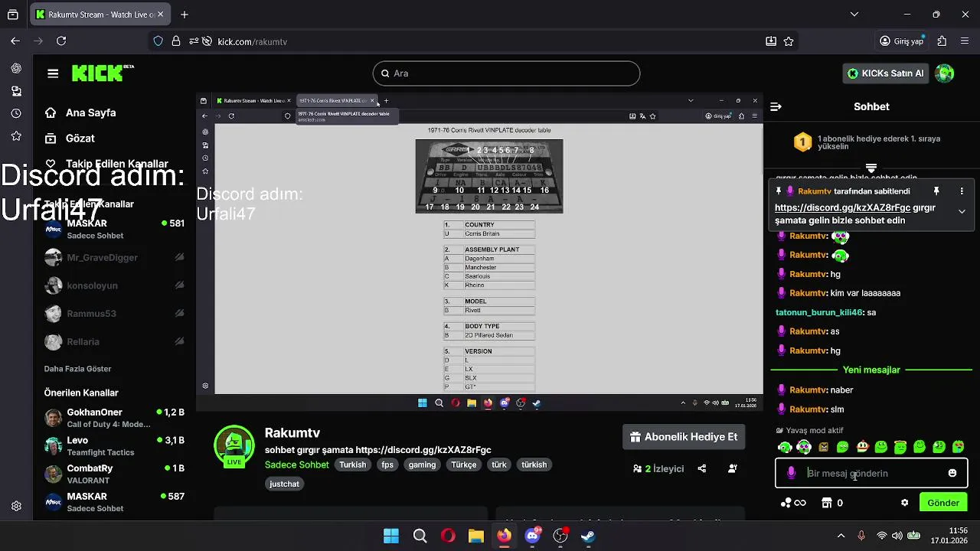Click the moderator user icon beside share

tap(733, 468)
